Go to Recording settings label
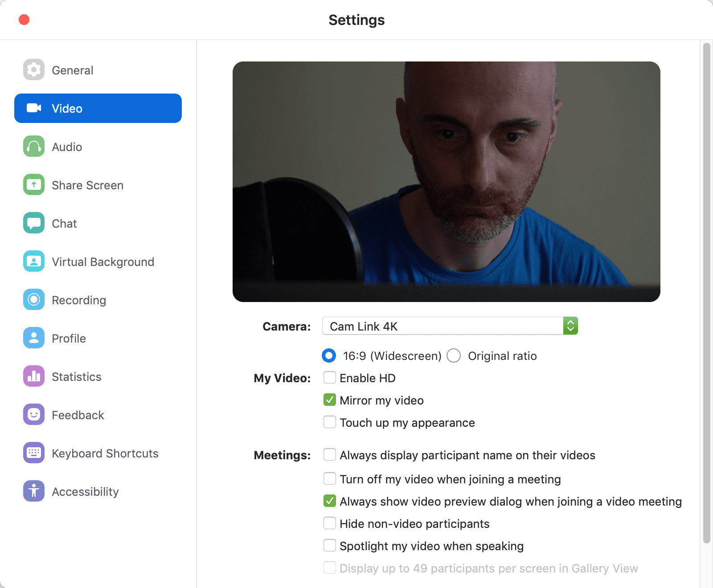 79,300
